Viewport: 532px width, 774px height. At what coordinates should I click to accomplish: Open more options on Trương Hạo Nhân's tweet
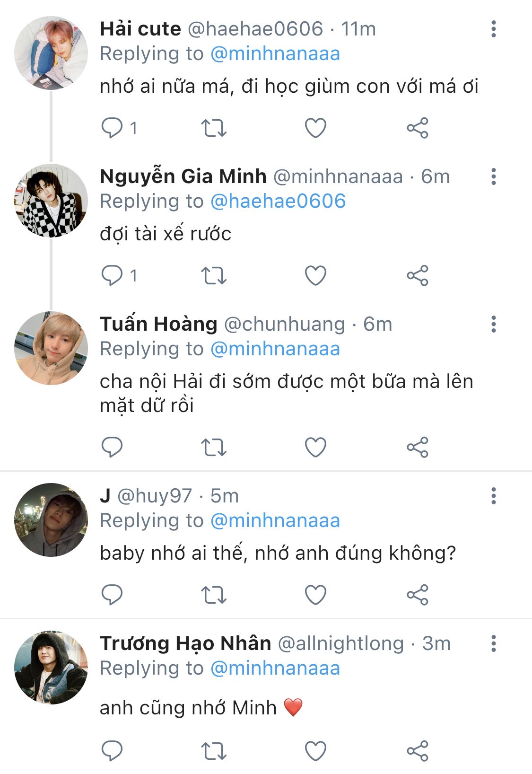pyautogui.click(x=493, y=644)
